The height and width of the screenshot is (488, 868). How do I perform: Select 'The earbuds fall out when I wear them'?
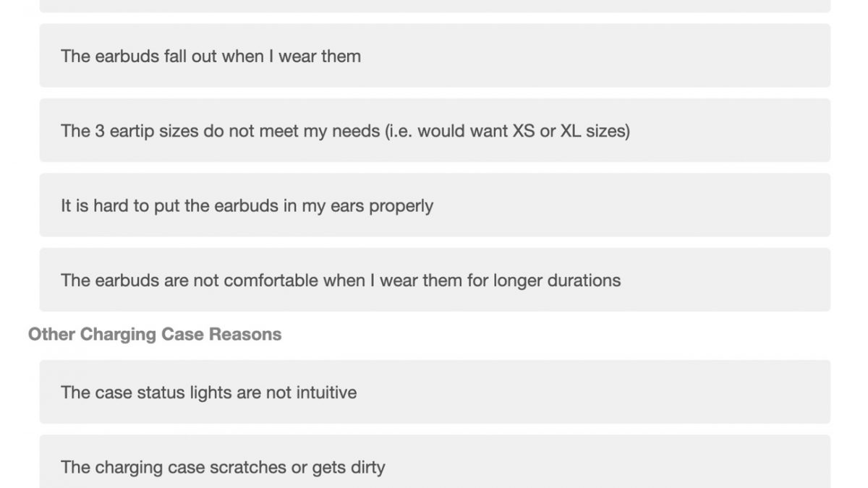(x=434, y=56)
